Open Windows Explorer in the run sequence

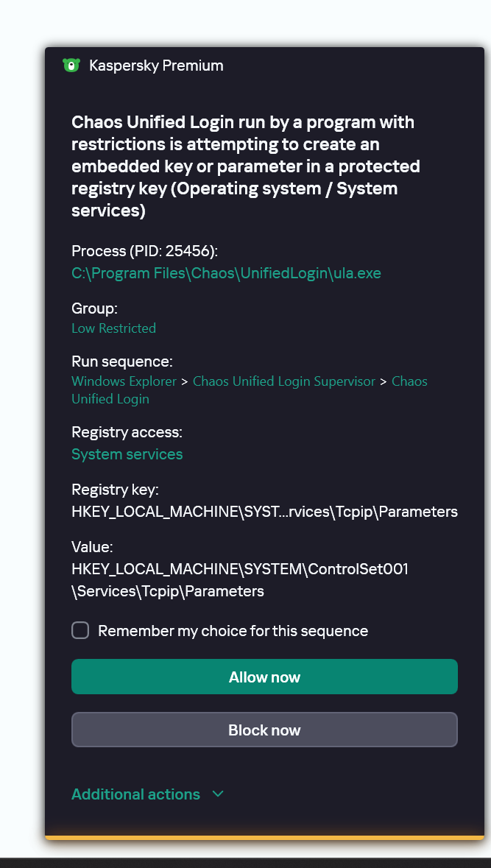(124, 381)
